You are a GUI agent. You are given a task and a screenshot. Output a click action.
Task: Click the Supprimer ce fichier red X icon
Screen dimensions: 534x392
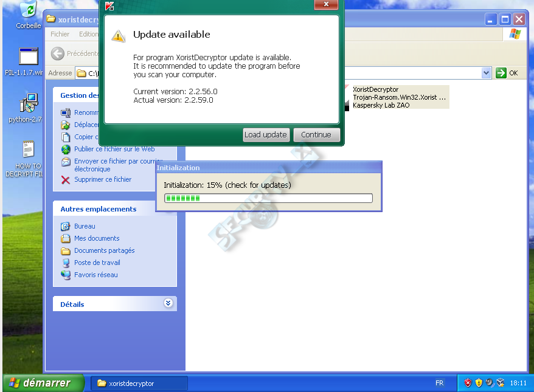66,180
